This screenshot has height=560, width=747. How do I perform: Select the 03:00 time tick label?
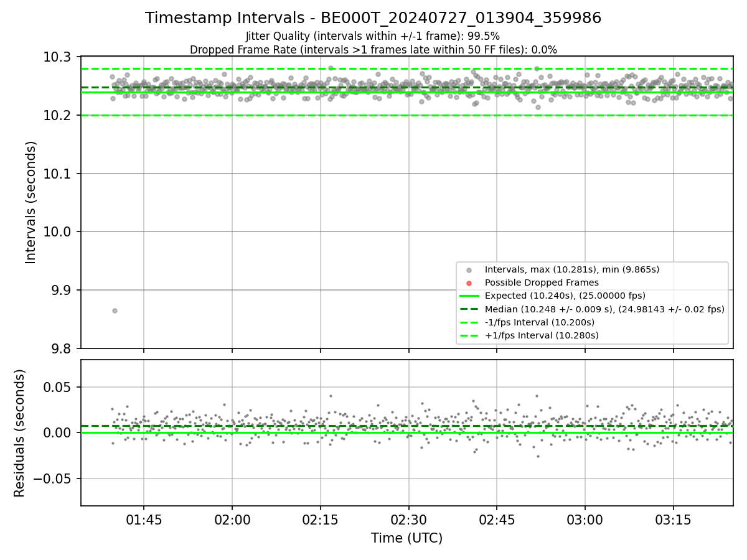[585, 520]
